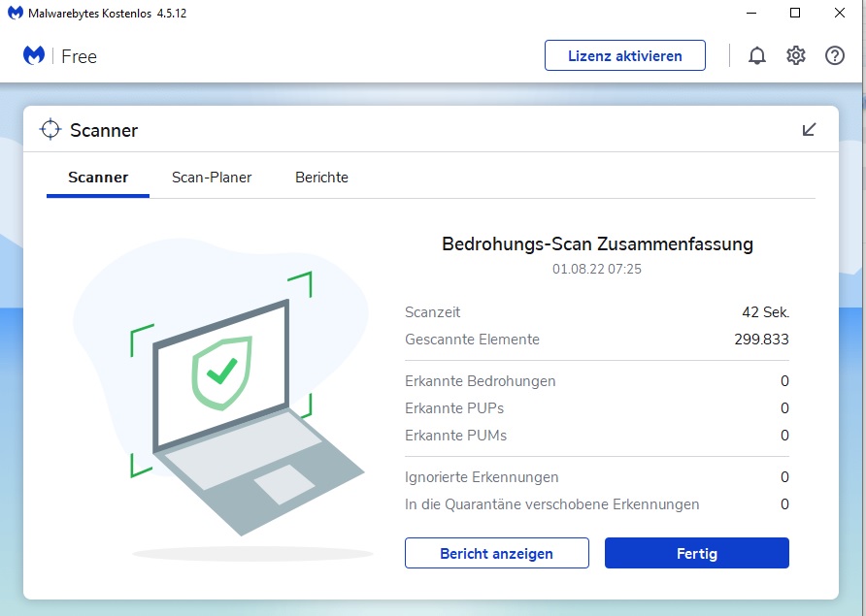Click the Malwarebytes title bar app icon
The height and width of the screenshot is (616, 866).
point(16,13)
